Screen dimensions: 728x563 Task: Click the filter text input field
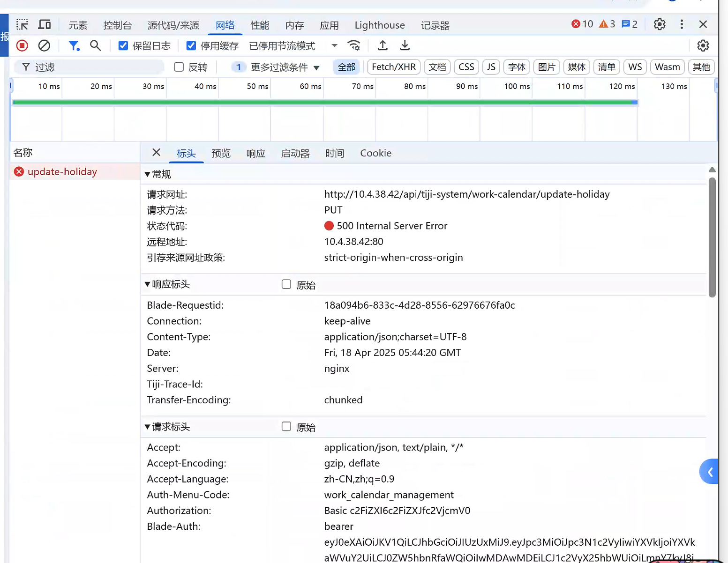[89, 67]
